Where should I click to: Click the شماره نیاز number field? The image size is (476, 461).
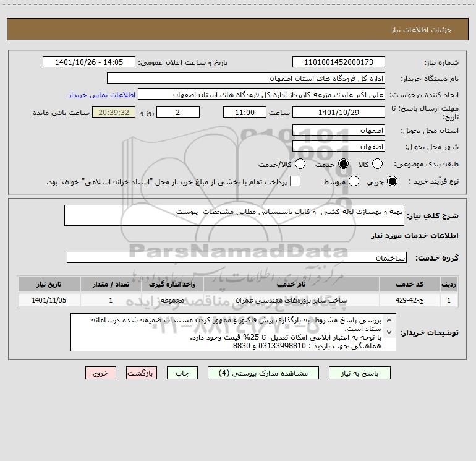(x=339, y=62)
